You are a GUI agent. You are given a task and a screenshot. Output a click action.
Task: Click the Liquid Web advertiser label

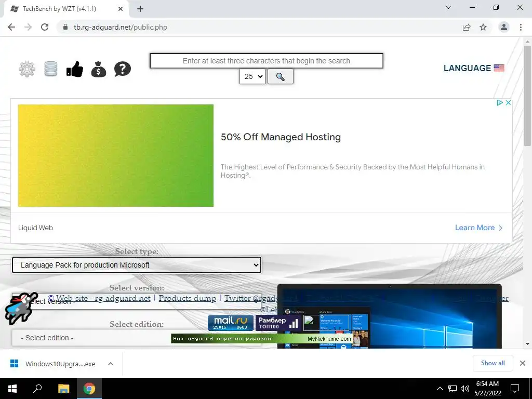[x=36, y=228]
